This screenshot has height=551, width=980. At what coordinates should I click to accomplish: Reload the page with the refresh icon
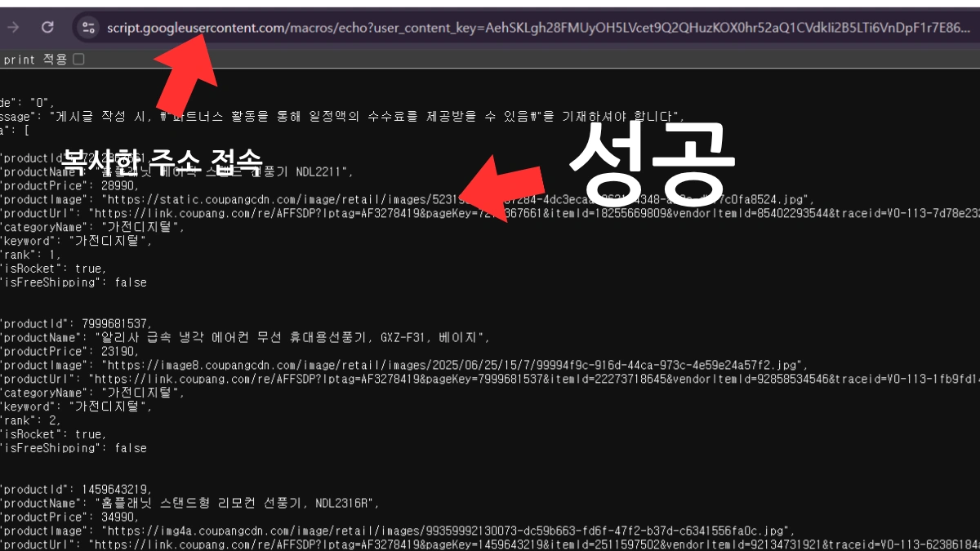[47, 28]
